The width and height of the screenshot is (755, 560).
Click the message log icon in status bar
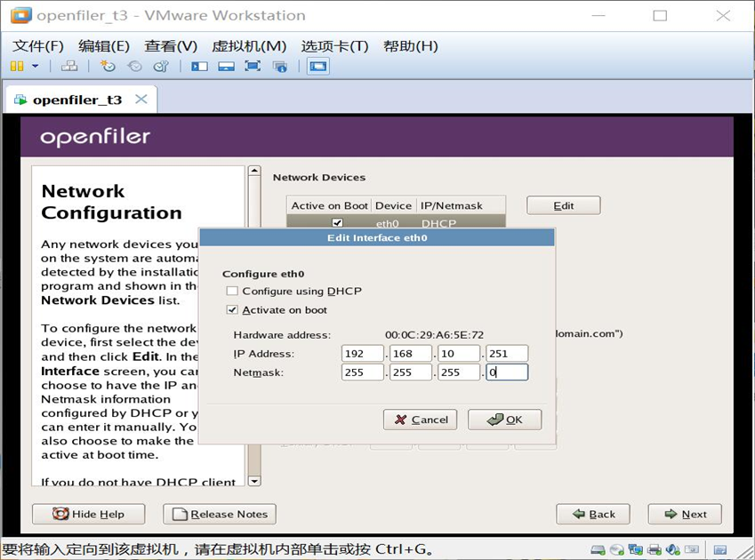pyautogui.click(x=720, y=549)
